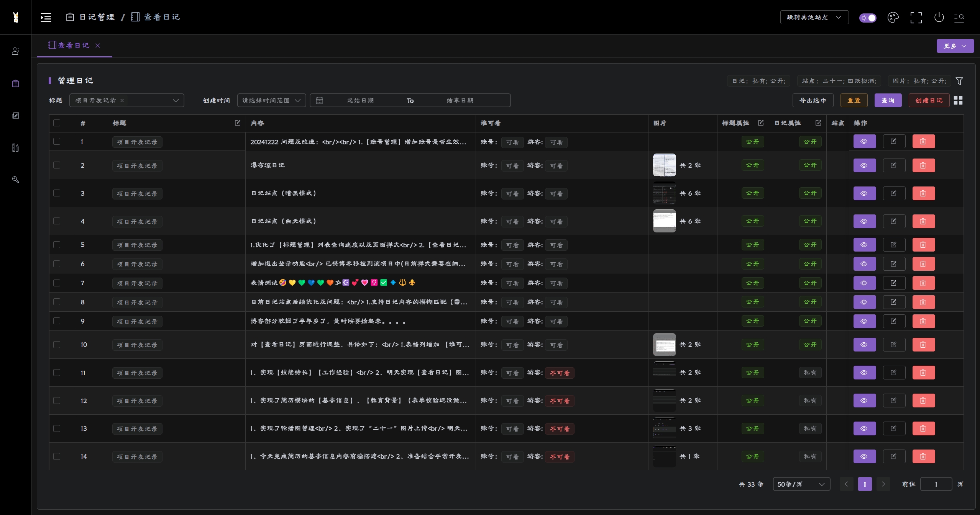Open the theme palette icon
The height and width of the screenshot is (515, 980).
[893, 17]
